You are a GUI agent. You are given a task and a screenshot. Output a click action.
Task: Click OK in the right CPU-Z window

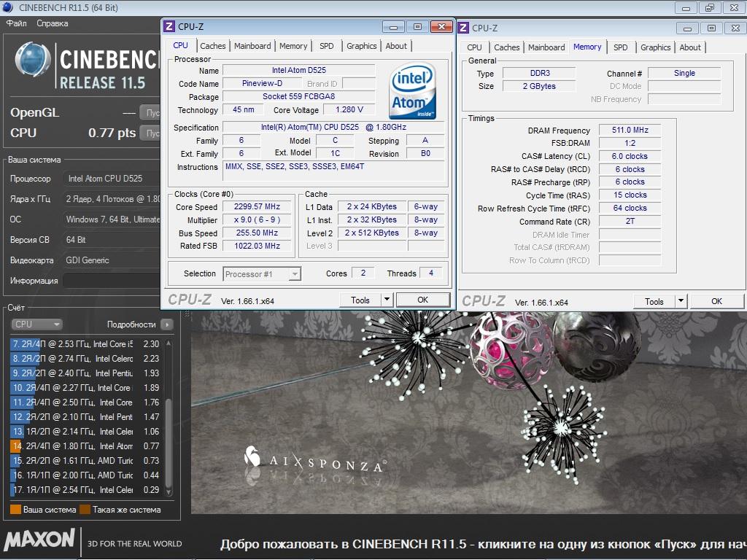tap(717, 301)
